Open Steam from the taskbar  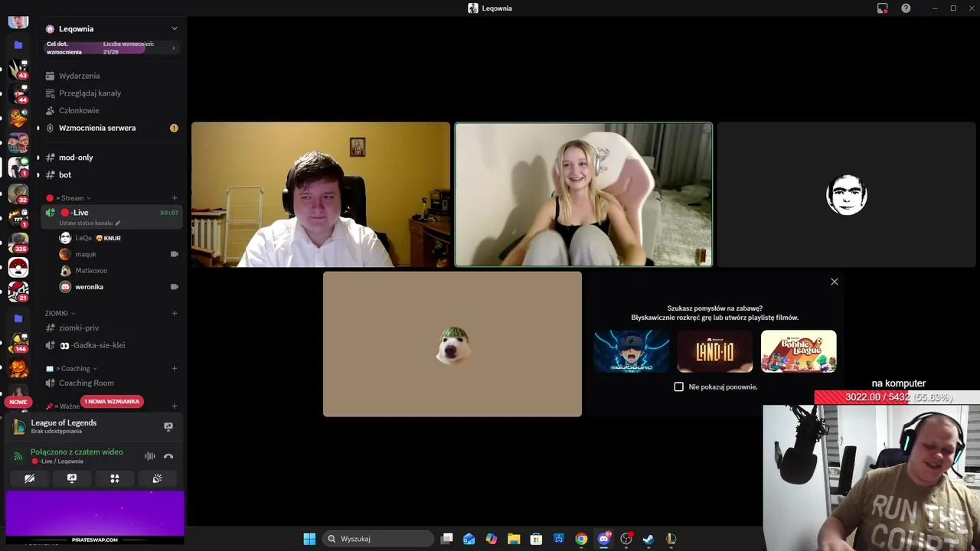pyautogui.click(x=648, y=539)
